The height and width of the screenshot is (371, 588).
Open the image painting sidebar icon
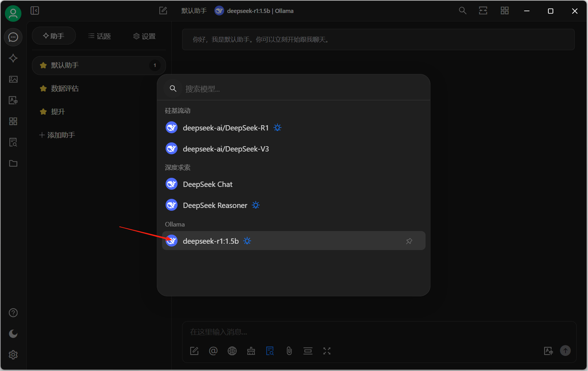point(13,79)
